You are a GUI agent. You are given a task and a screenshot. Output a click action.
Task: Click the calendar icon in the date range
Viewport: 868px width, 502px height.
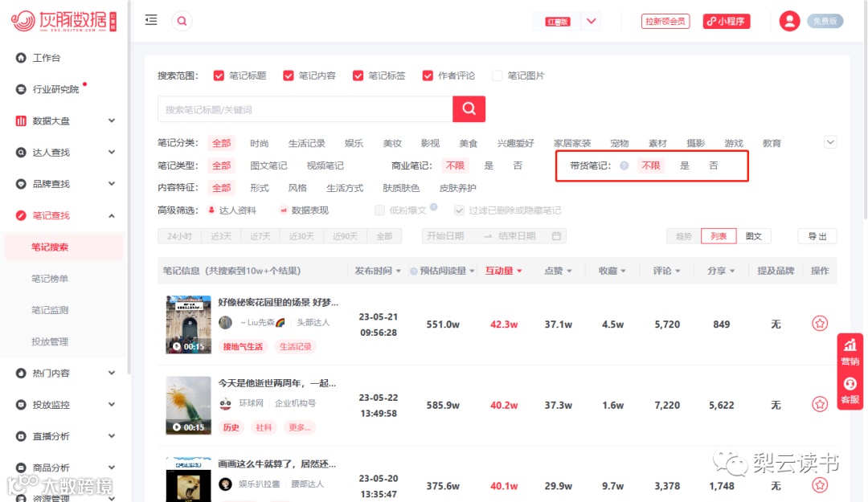click(556, 236)
